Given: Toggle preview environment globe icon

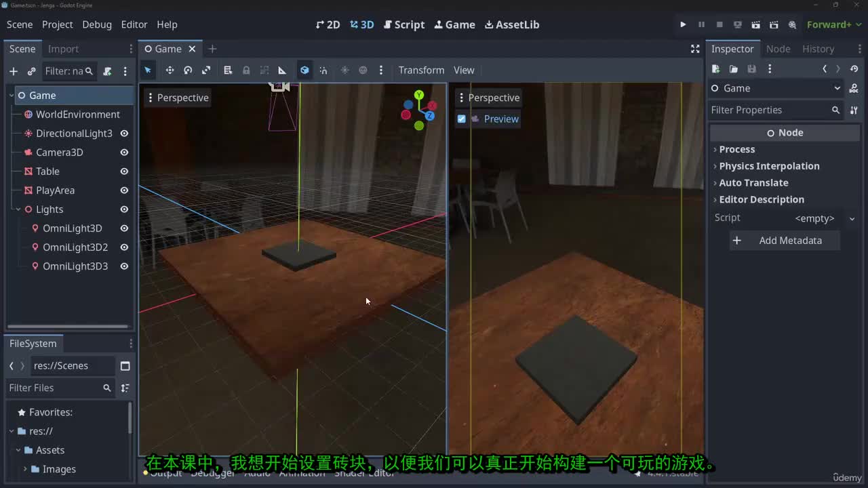Looking at the screenshot, I should click(363, 70).
